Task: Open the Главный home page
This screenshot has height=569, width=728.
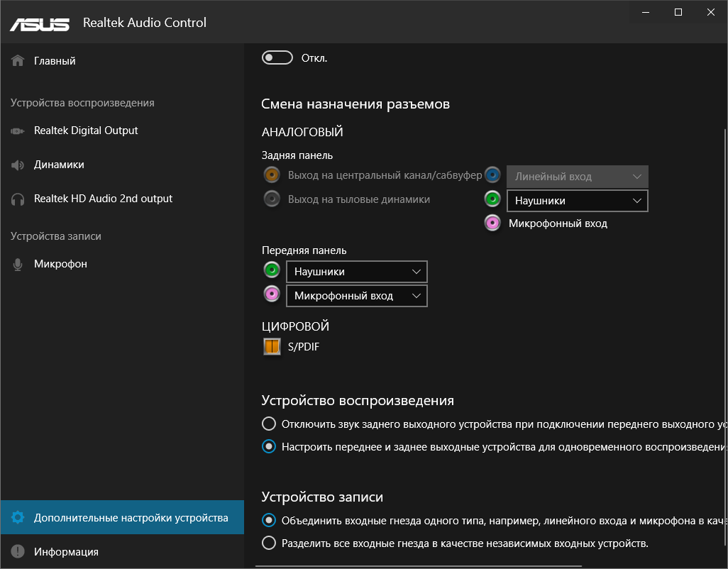Action: 55,61
